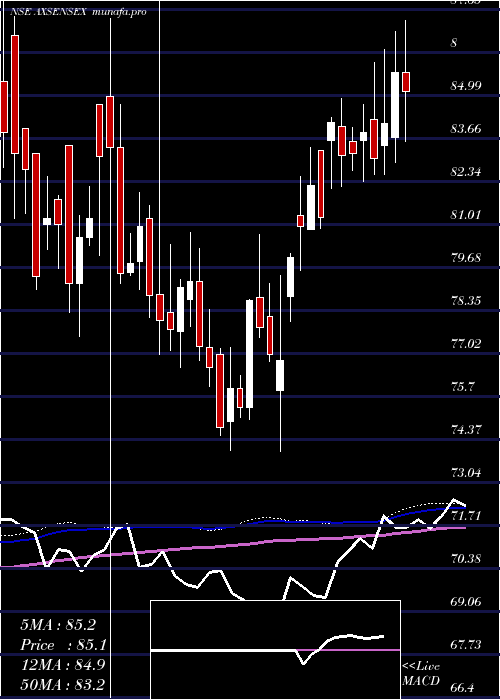
Task: Click the 73.04 price axis label
Action: (466, 473)
